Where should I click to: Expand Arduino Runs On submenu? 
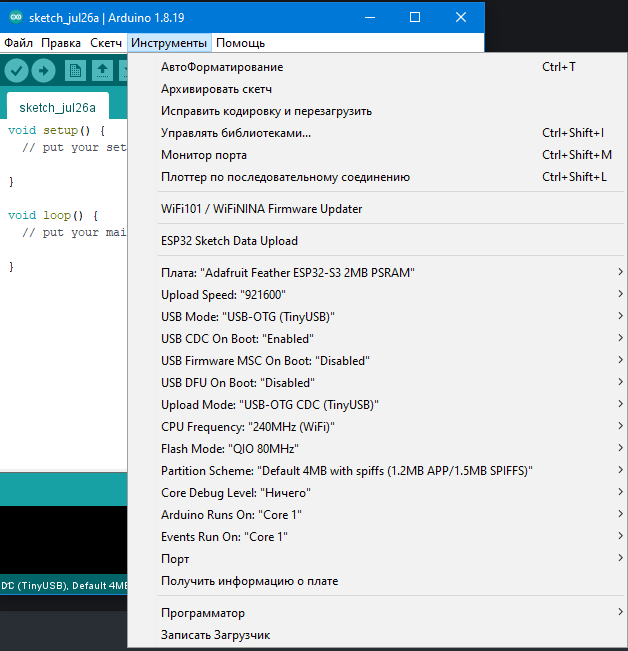(x=377, y=515)
